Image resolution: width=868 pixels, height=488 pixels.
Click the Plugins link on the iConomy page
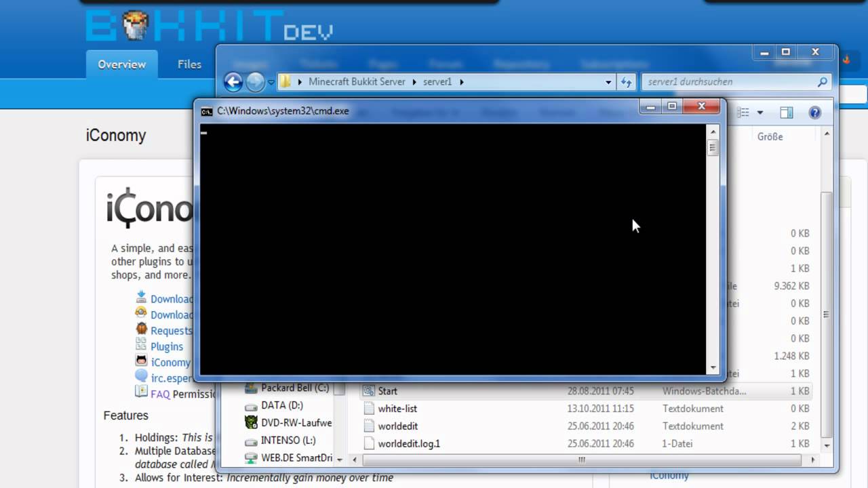(167, 346)
